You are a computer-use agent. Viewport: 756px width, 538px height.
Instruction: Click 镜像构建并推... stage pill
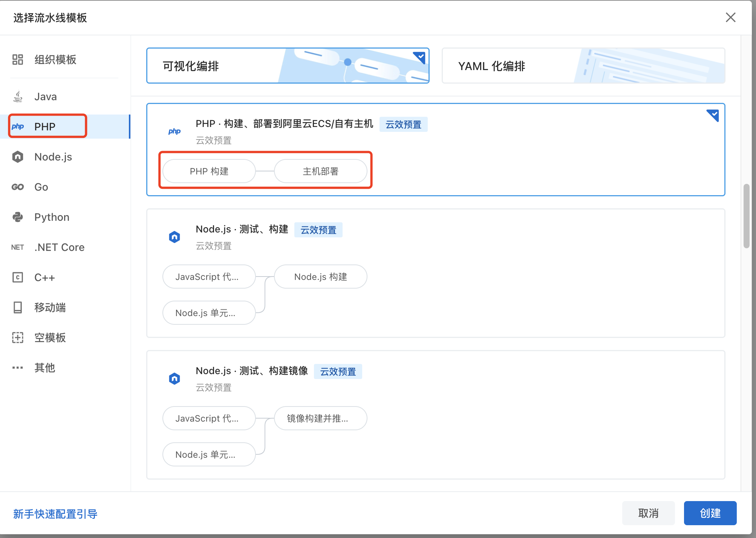coord(321,418)
